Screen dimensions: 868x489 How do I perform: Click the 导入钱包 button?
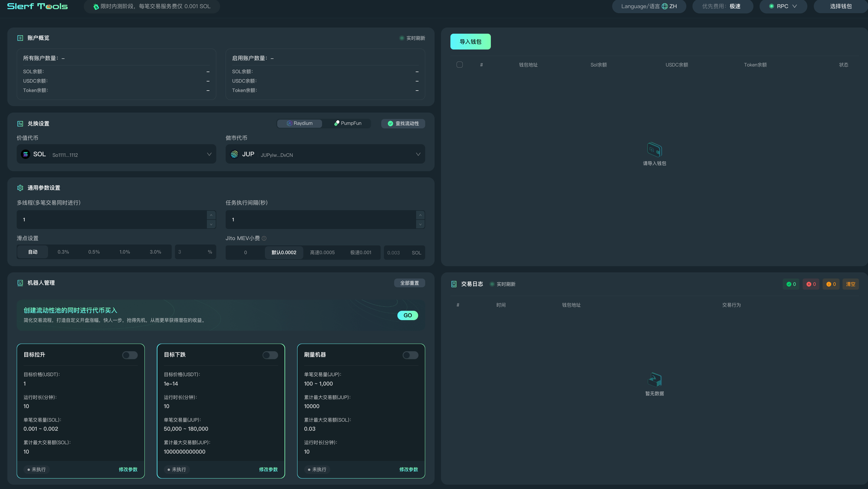[x=470, y=42]
